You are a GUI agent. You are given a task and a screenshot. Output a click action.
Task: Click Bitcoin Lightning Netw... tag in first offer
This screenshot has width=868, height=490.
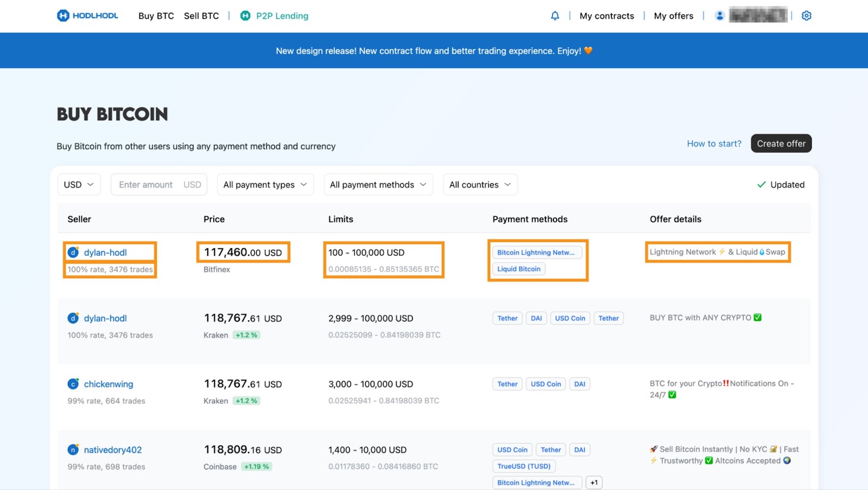coord(537,253)
